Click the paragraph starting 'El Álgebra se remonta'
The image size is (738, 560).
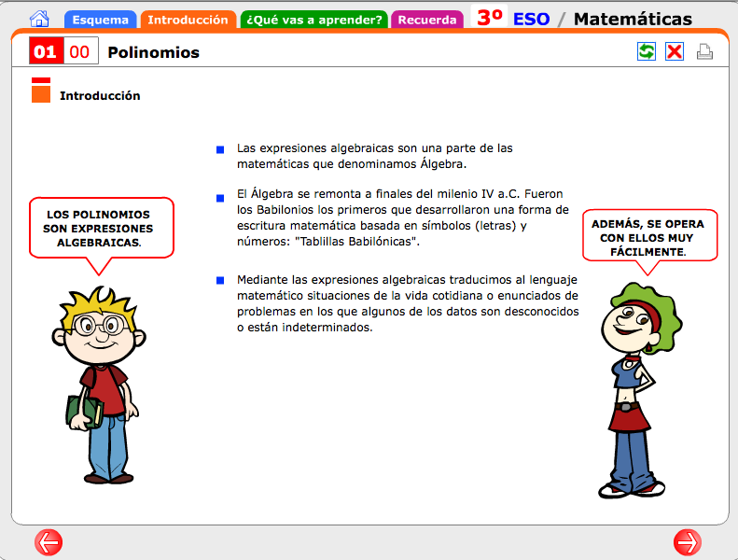(403, 217)
